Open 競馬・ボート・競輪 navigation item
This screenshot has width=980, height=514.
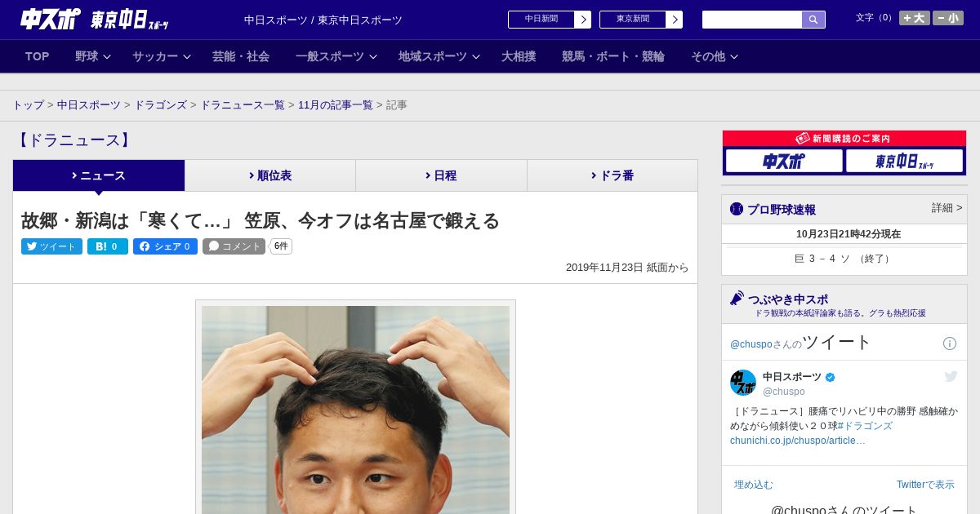613,56
